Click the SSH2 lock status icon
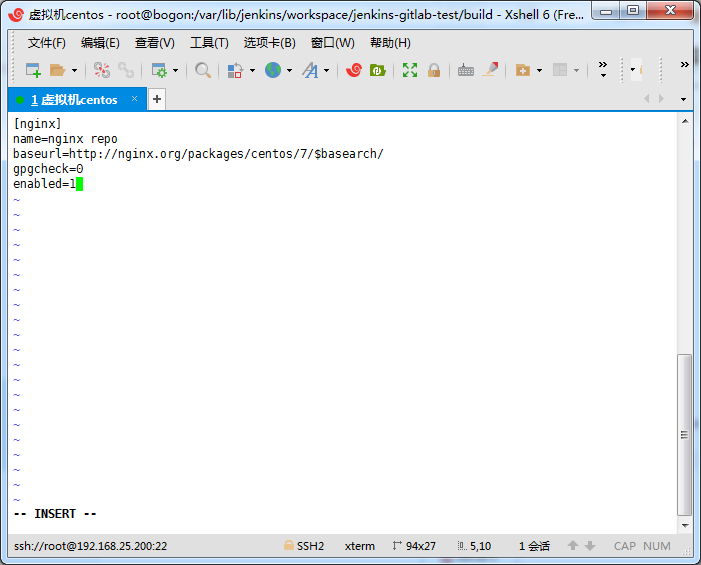Viewport: 701px width, 565px height. [x=289, y=546]
